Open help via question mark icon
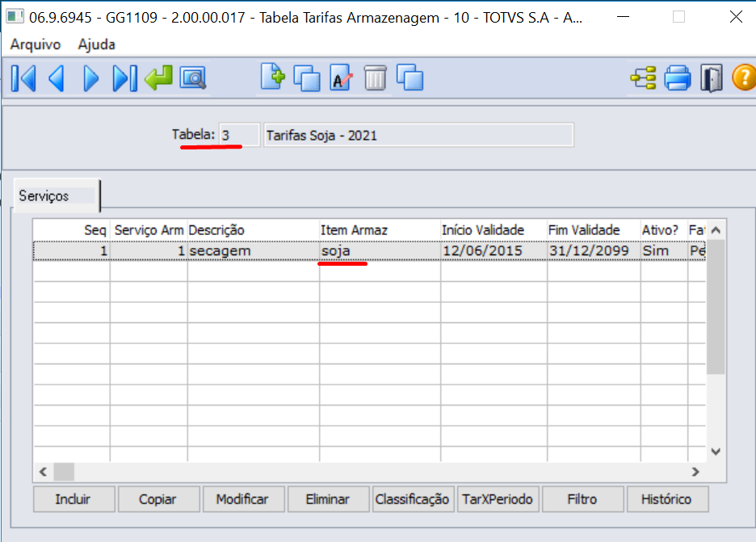This screenshot has height=542, width=756. [744, 78]
